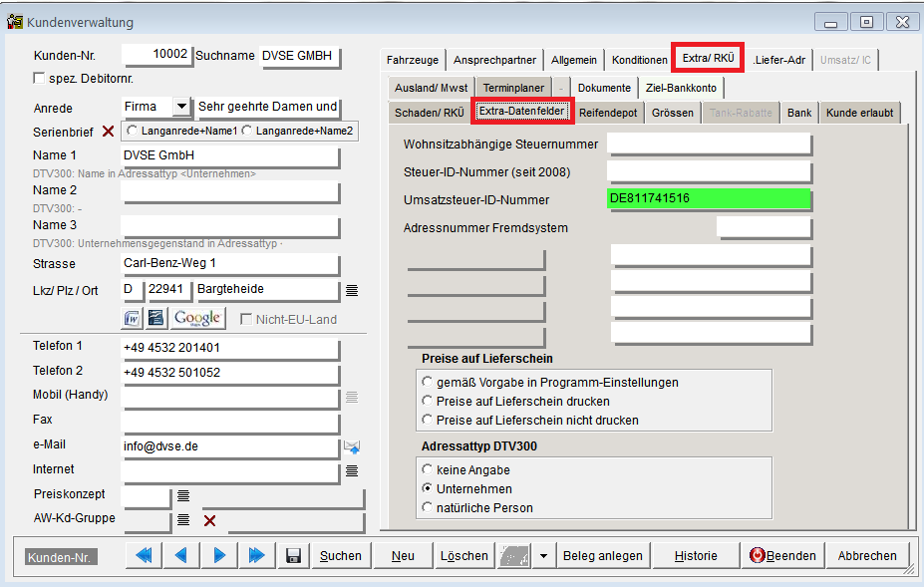Open address in Google Maps
The width and height of the screenshot is (924, 587).
point(197,318)
